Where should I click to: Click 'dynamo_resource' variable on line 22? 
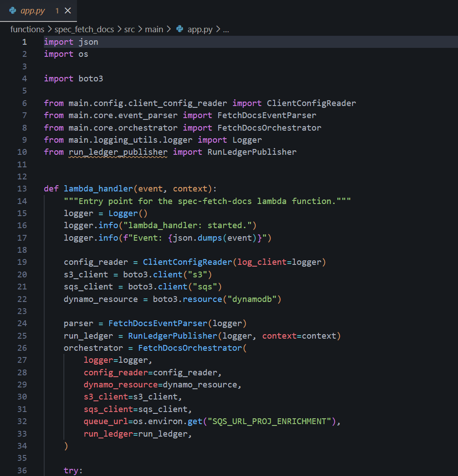(101, 299)
